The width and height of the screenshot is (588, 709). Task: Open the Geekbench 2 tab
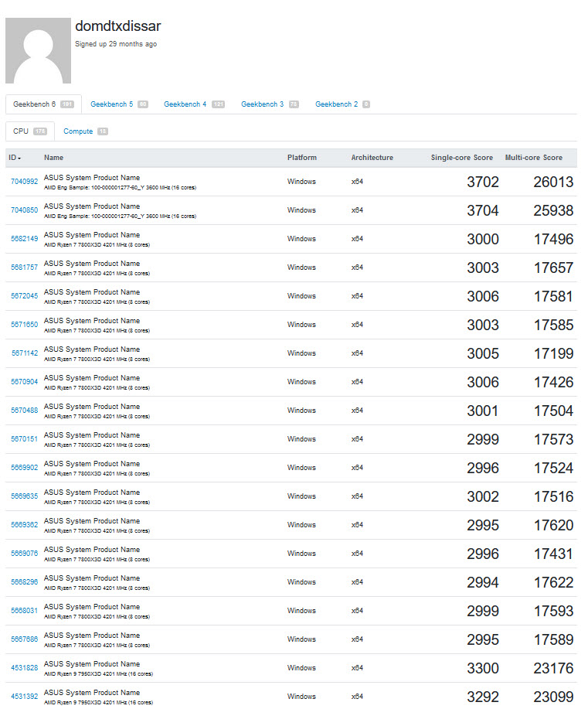coord(342,104)
